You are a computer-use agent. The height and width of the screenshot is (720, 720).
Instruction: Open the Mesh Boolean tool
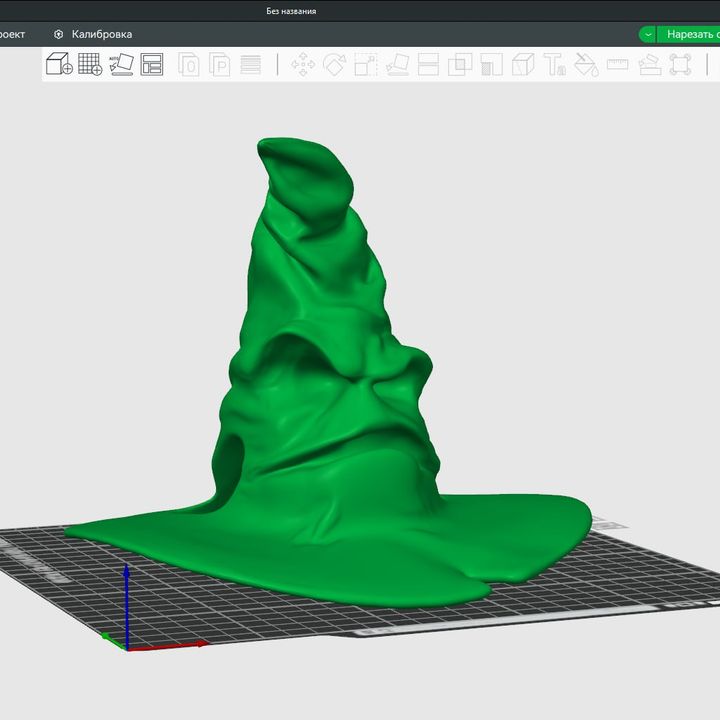(x=460, y=65)
